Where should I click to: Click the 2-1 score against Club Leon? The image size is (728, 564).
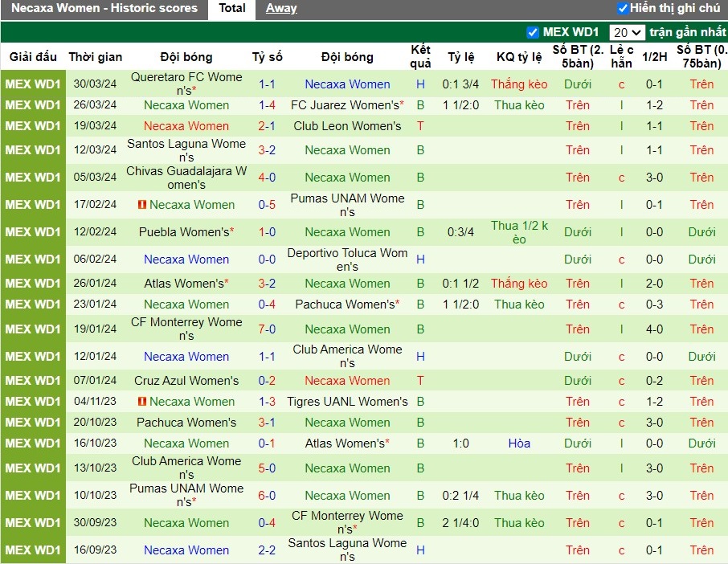tap(267, 126)
